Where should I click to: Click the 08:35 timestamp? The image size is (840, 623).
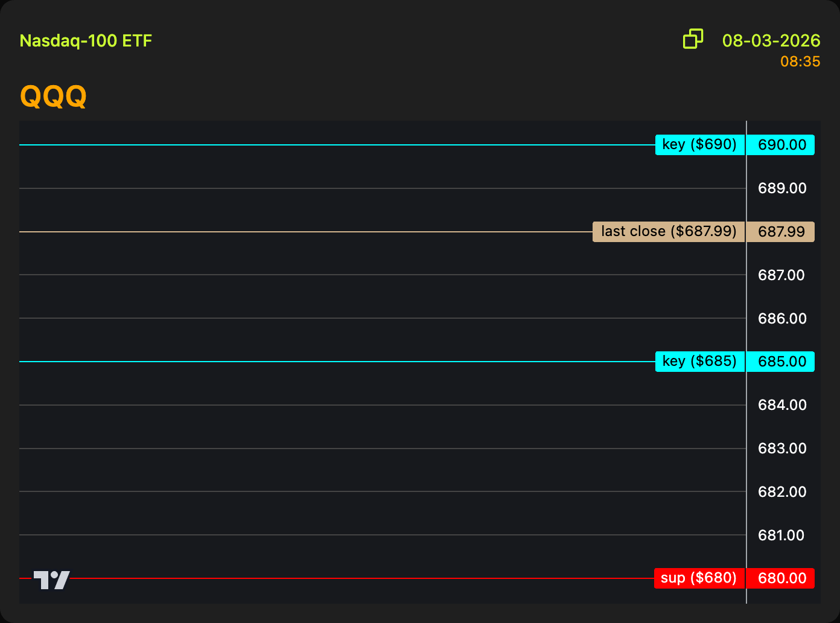[800, 62]
